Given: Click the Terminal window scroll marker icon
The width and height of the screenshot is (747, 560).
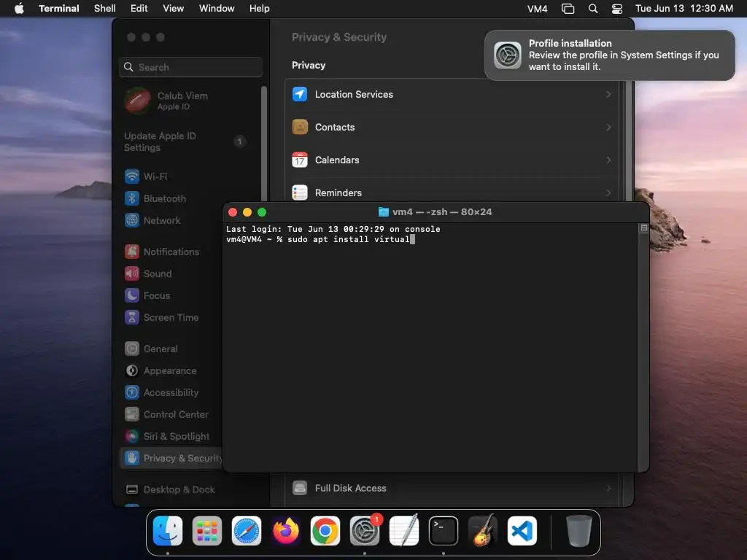Looking at the screenshot, I should [643, 228].
